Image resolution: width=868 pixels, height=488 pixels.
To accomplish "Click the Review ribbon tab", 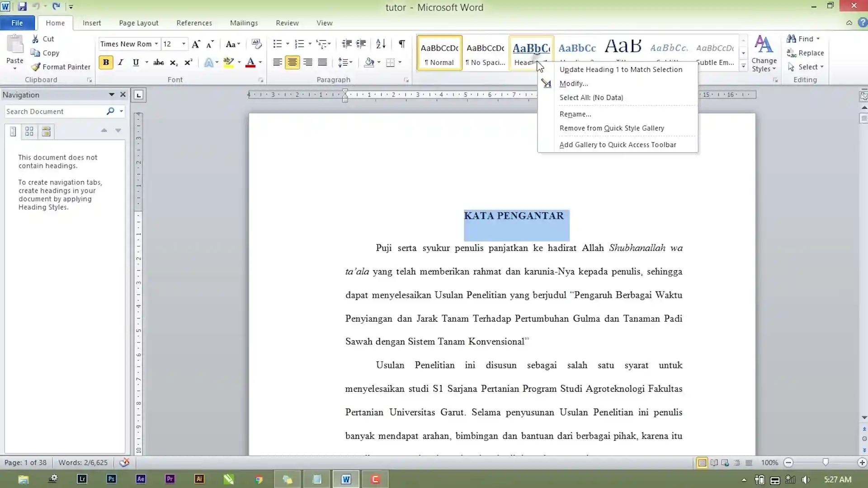I will pos(287,23).
